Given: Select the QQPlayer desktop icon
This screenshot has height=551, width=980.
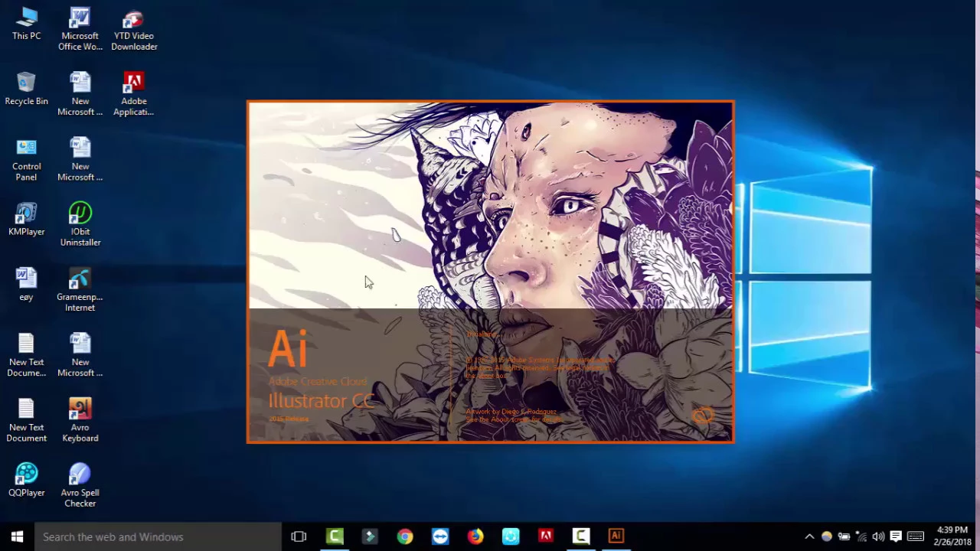Looking at the screenshot, I should pos(26,481).
